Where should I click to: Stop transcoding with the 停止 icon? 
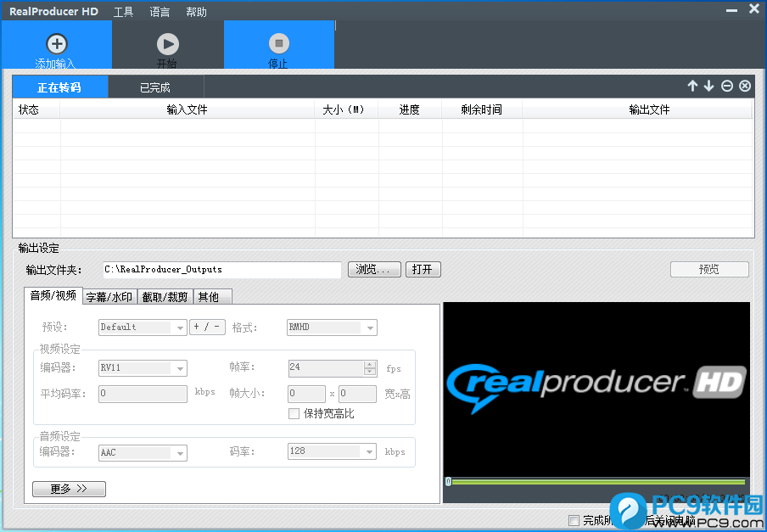point(279,44)
